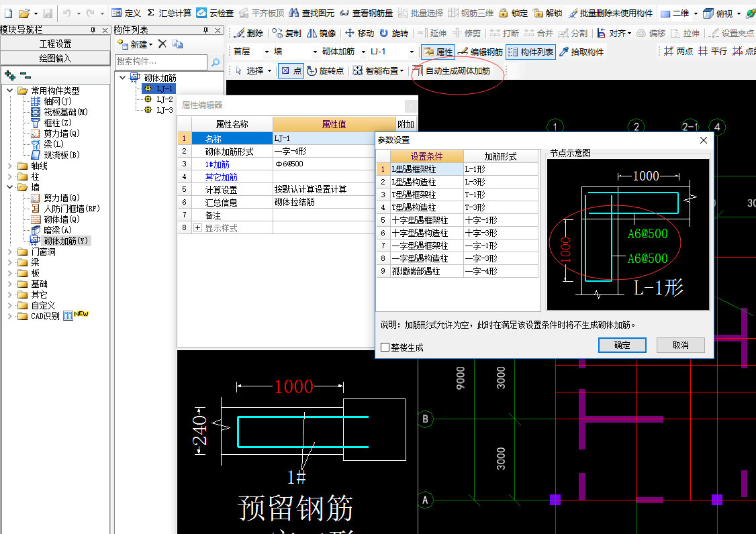Collapse the 常用构件类型 tree node
The height and width of the screenshot is (534, 756).
9,90
